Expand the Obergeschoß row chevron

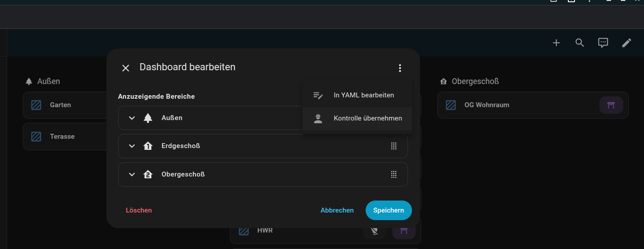coord(132,174)
